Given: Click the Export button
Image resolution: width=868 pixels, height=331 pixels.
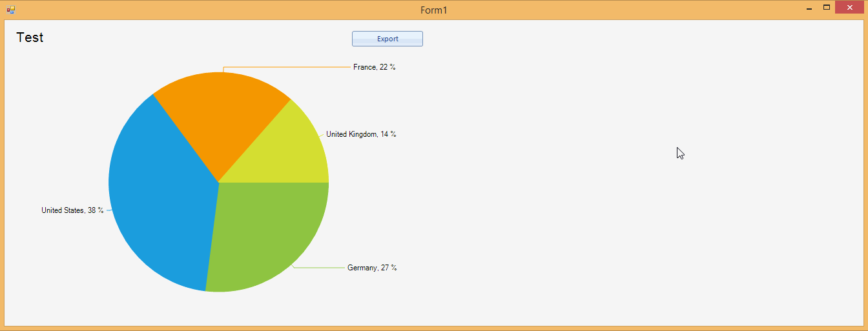Looking at the screenshot, I should pos(387,39).
